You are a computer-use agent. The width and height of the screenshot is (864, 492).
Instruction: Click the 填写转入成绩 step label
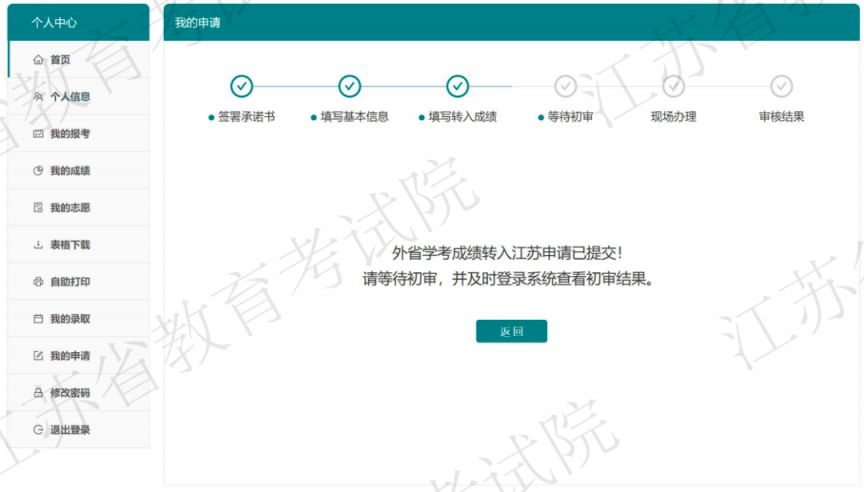point(462,116)
